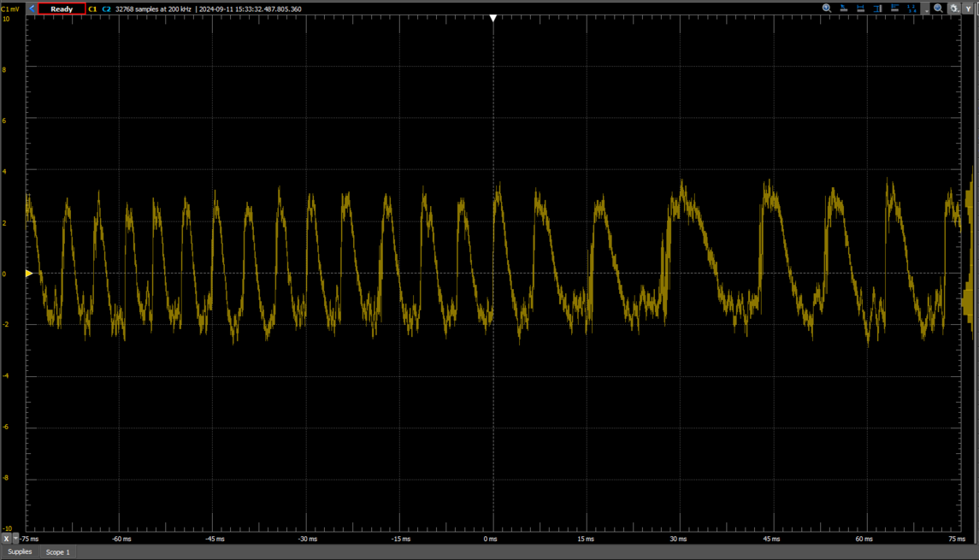This screenshot has height=560, width=979.
Task: Click the level measurement icon in the toolbar
Action: (x=895, y=9)
